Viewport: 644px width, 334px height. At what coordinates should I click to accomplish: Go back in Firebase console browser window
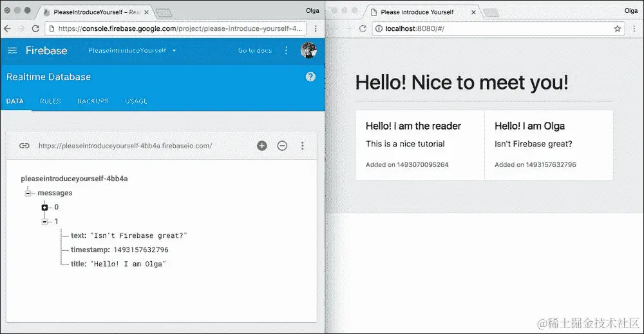pyautogui.click(x=8, y=28)
